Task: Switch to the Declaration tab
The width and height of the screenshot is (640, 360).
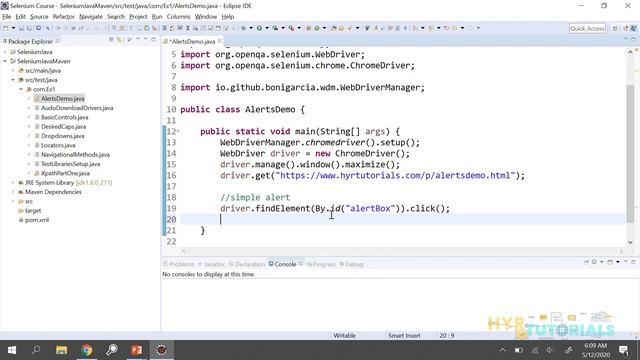Action: [x=247, y=264]
